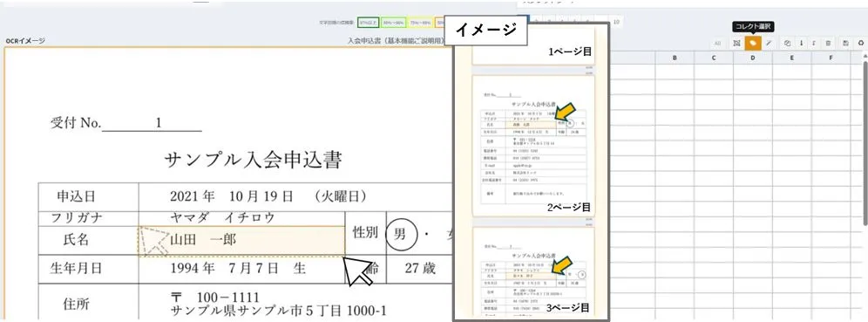The width and height of the screenshot is (868, 322).
Task: Select column E header
Action: pos(792,57)
